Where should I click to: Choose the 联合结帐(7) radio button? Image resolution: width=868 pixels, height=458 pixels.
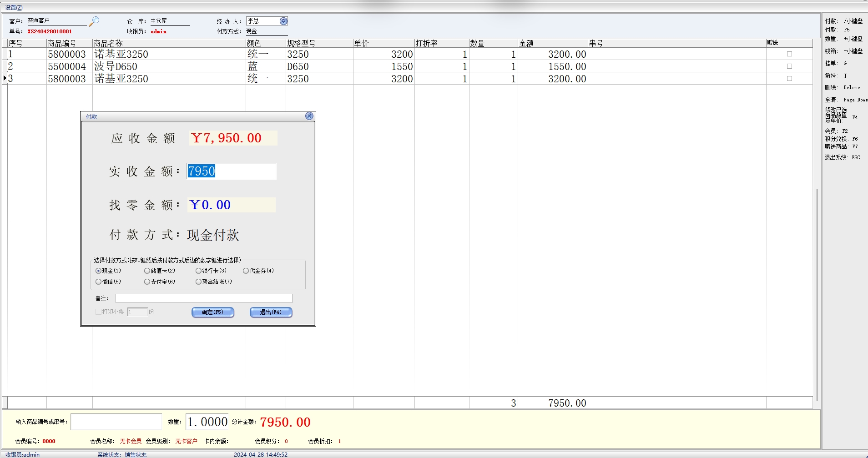point(199,282)
